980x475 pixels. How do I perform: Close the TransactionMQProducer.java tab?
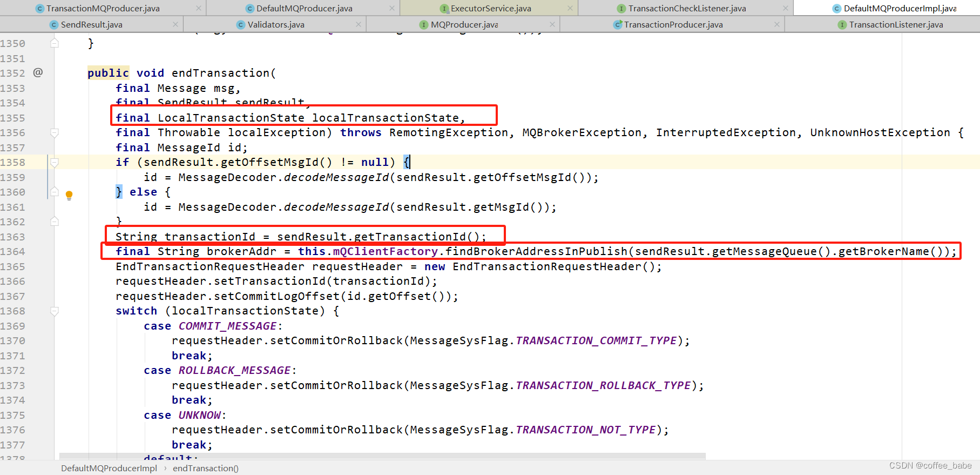coord(199,8)
